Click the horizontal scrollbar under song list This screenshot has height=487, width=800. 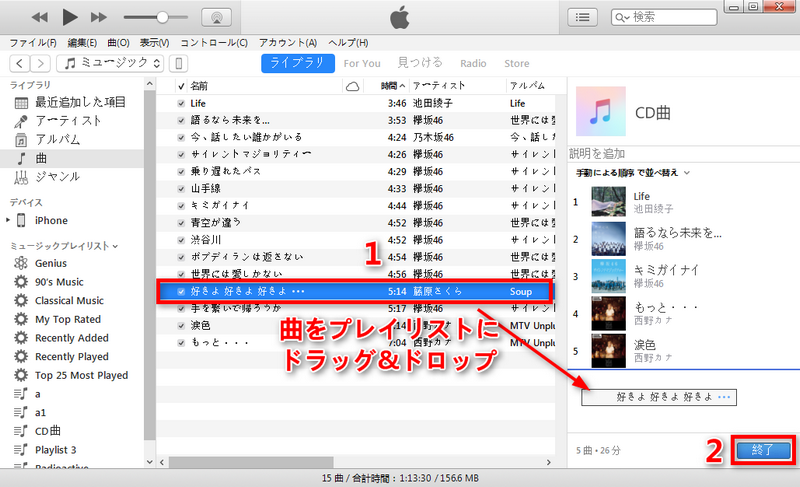click(251, 463)
